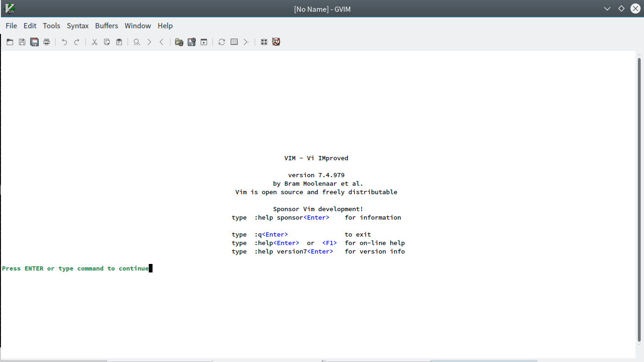Paste from clipboard using the toolbar icon
Image resolution: width=644 pixels, height=362 pixels.
pyautogui.click(x=119, y=42)
